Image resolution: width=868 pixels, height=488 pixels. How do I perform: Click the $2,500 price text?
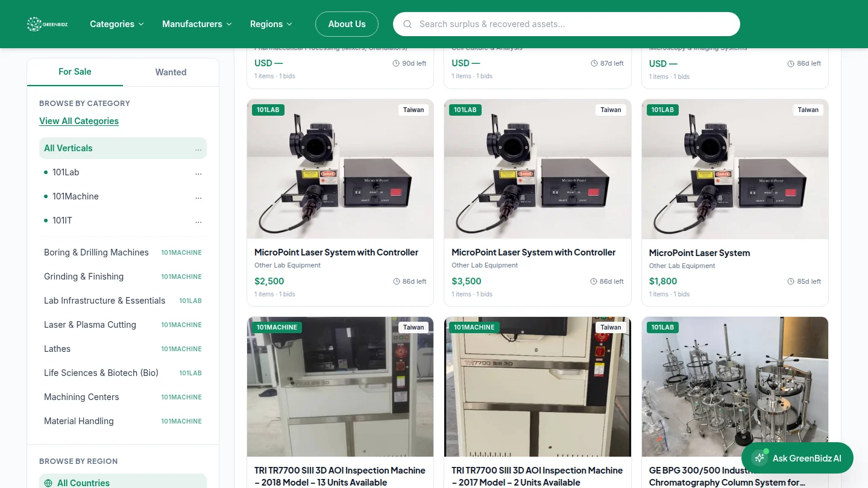[x=269, y=281]
